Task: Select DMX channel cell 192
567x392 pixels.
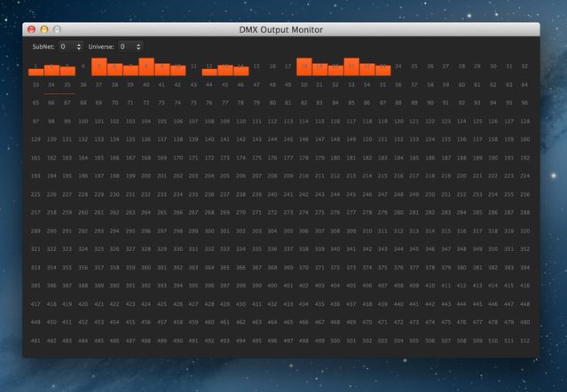Action: [x=524, y=158]
